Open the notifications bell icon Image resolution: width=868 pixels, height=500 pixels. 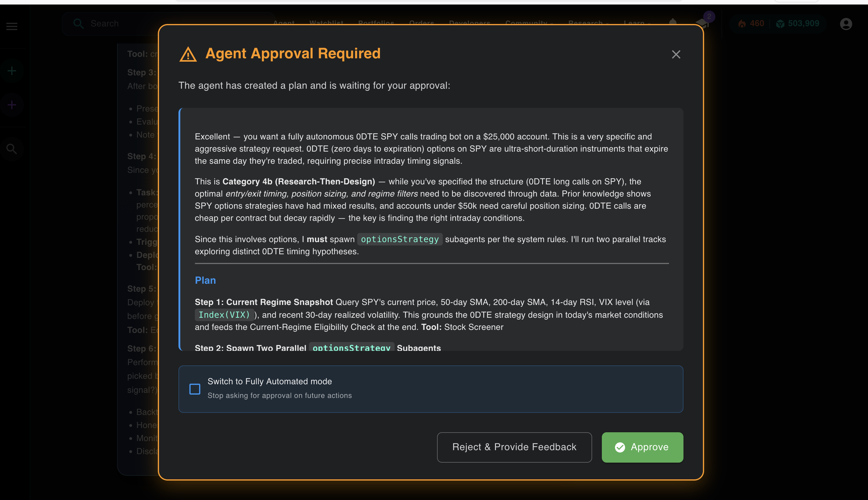coord(673,23)
